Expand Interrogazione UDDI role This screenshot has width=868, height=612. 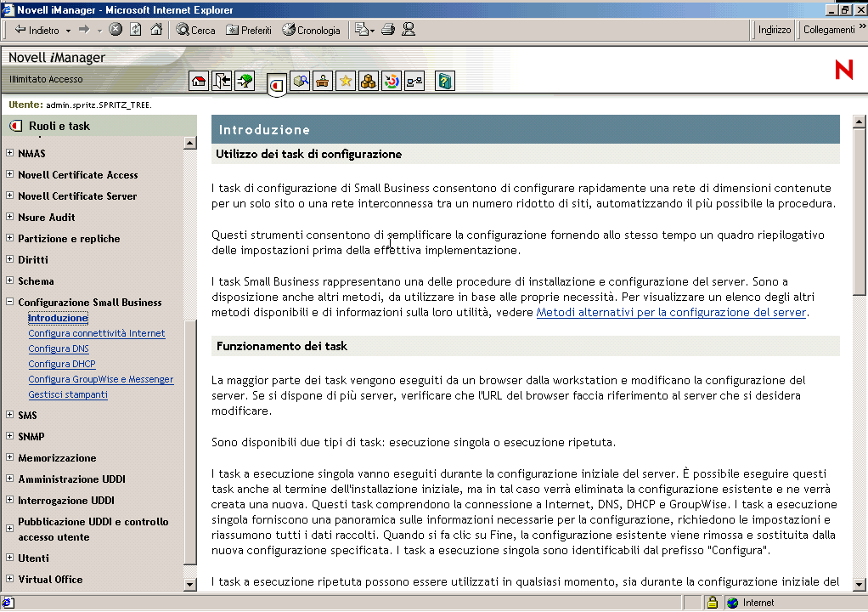pyautogui.click(x=9, y=500)
